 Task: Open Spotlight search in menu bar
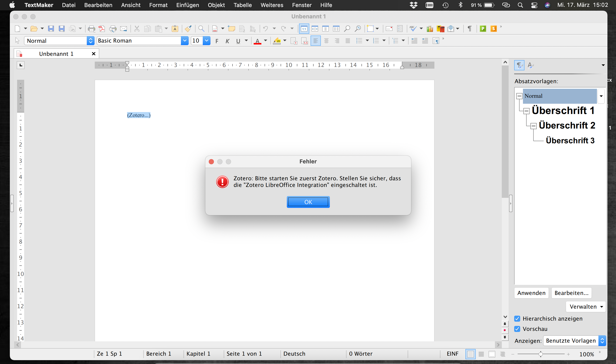coord(520,5)
